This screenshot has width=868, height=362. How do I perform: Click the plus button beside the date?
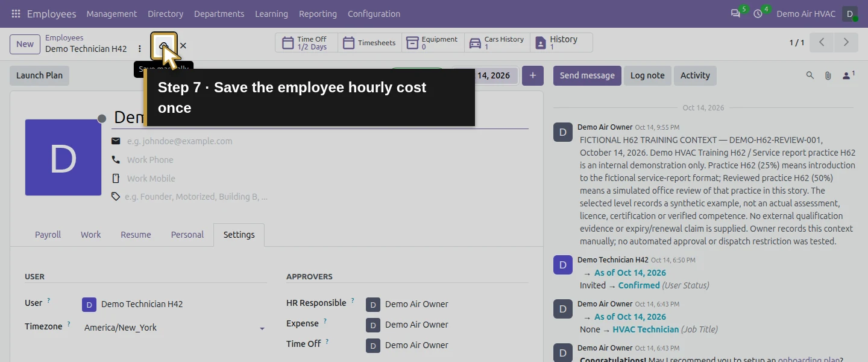click(x=533, y=75)
